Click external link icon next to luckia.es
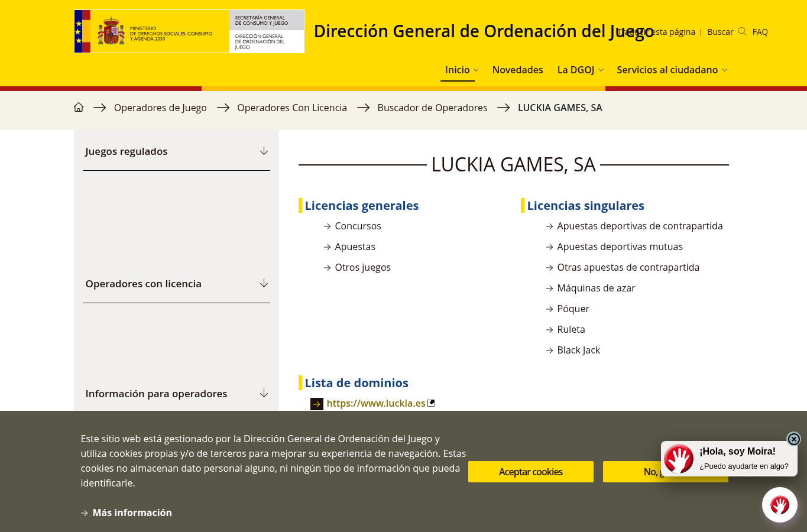 coord(431,403)
